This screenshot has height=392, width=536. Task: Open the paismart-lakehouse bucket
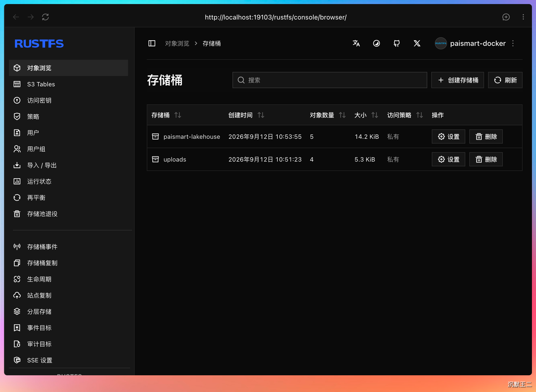tap(192, 137)
